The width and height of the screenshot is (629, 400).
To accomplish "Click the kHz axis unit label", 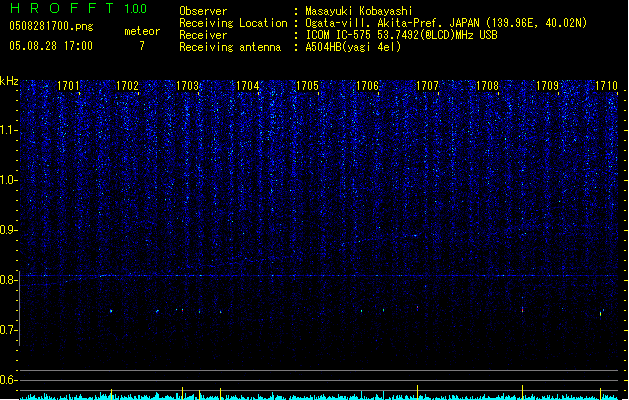I will tap(9, 80).
